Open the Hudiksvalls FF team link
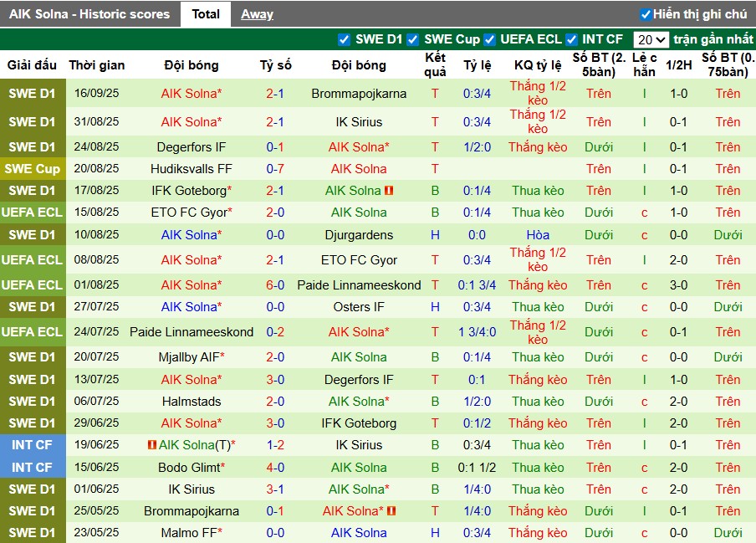The image size is (756, 543). click(x=192, y=169)
